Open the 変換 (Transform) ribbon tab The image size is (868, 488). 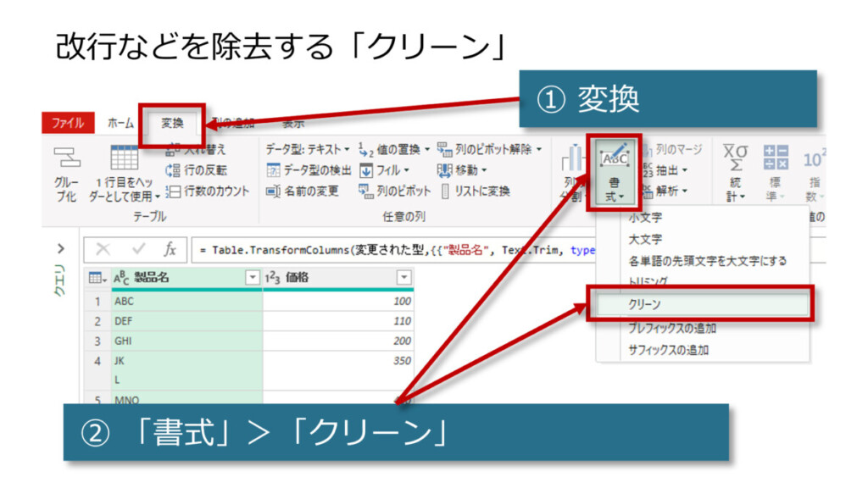click(172, 124)
